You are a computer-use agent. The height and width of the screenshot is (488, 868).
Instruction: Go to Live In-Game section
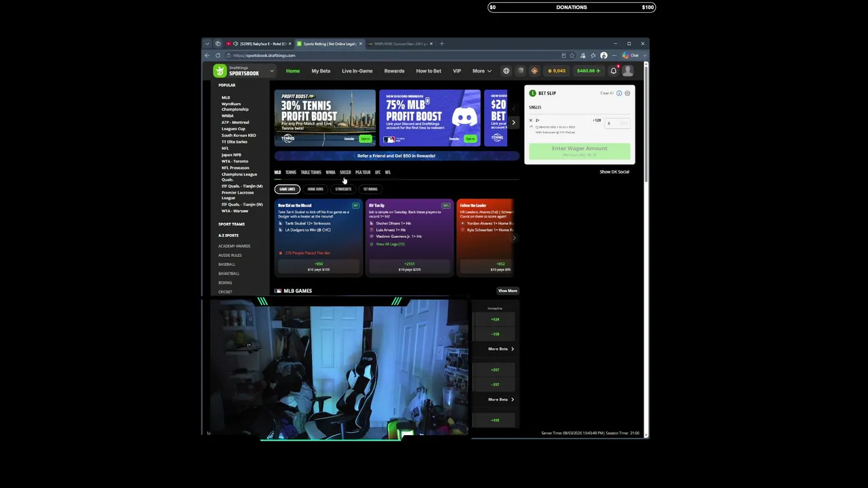click(357, 70)
